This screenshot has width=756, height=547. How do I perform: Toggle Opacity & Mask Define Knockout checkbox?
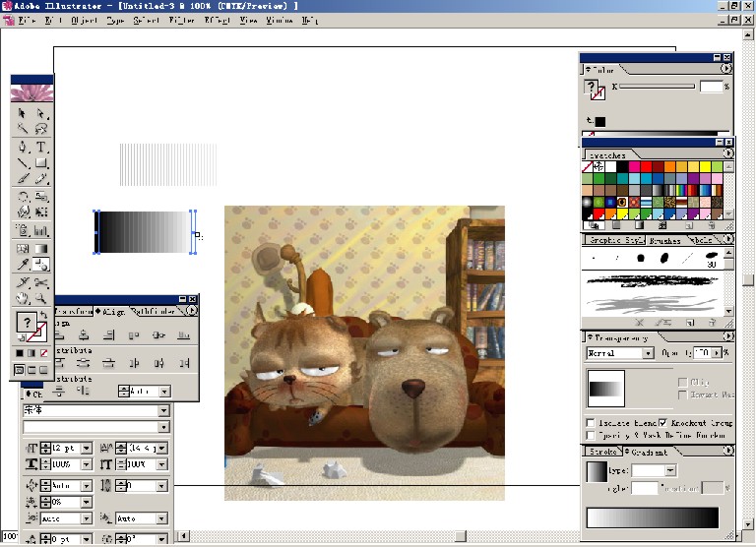tap(591, 435)
